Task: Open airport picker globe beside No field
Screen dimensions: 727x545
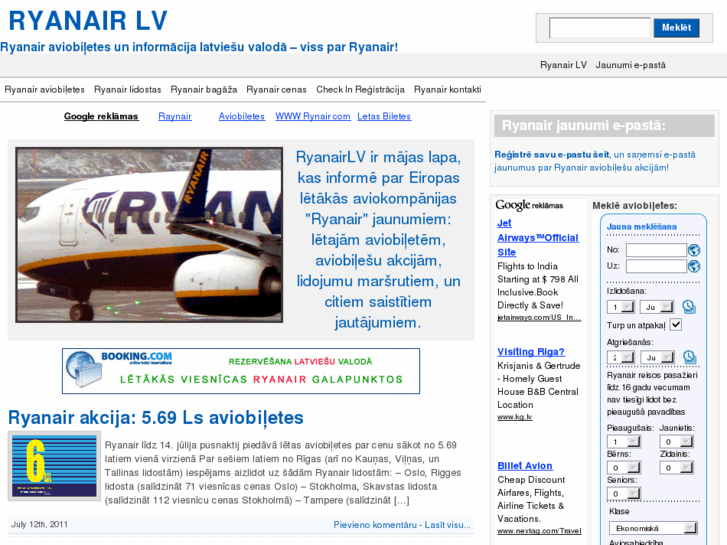Action: click(694, 250)
